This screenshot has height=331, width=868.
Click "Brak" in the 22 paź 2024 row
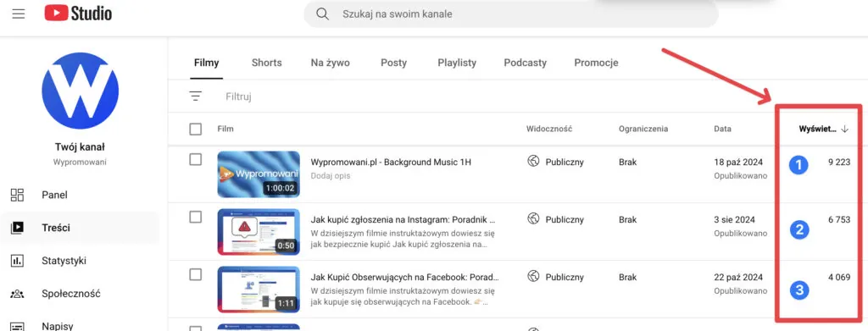628,277
